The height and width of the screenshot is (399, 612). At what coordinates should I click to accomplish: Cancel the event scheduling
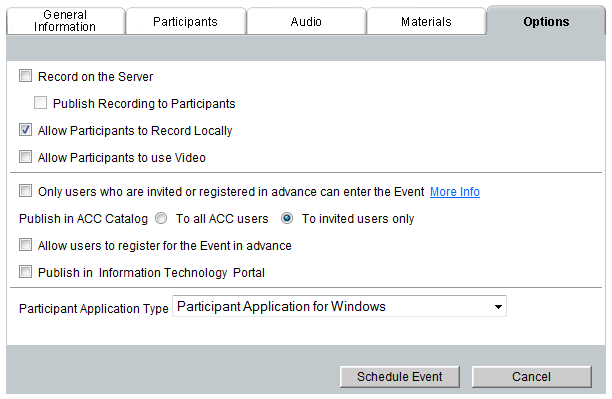point(532,377)
